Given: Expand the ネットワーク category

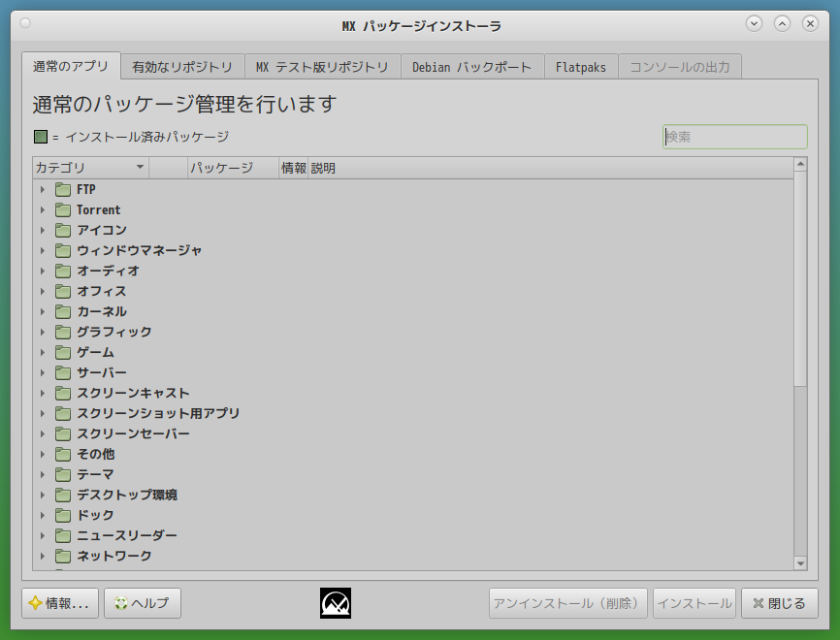Looking at the screenshot, I should [x=43, y=556].
